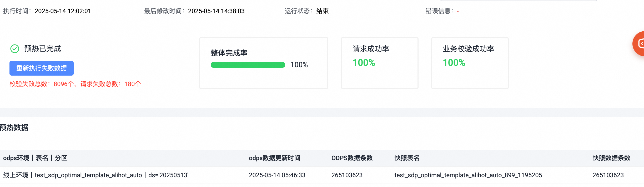This screenshot has width=644, height=187.
Task: Click the 预热数据 section heading
Action: [14, 127]
